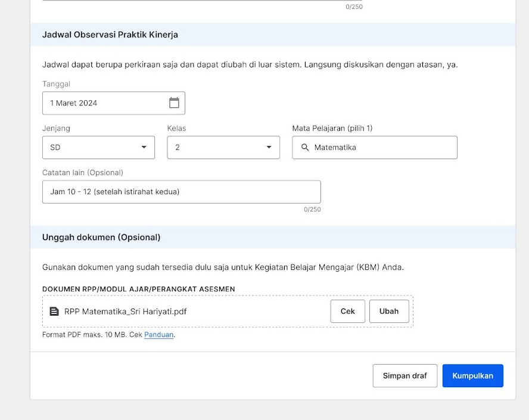The width and height of the screenshot is (529, 420).
Task: Click the dashed upload box area
Action: click(228, 312)
